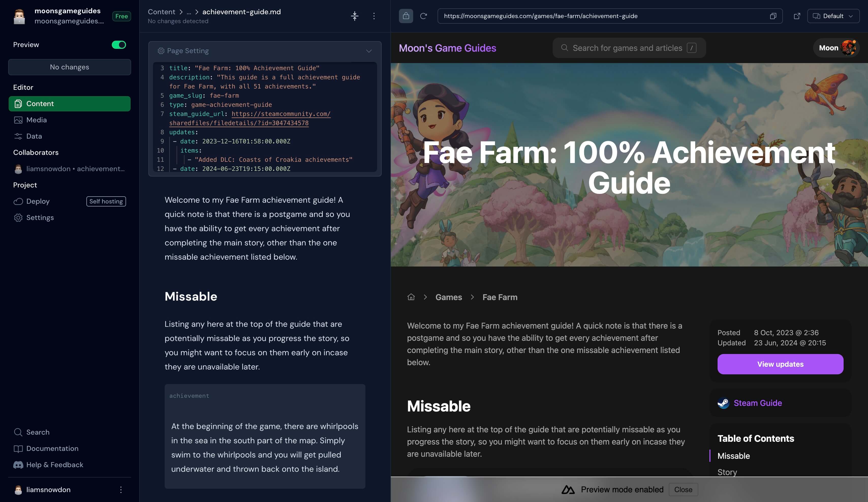
Task: Click the sidebar Search magnifier icon
Action: (x=18, y=432)
